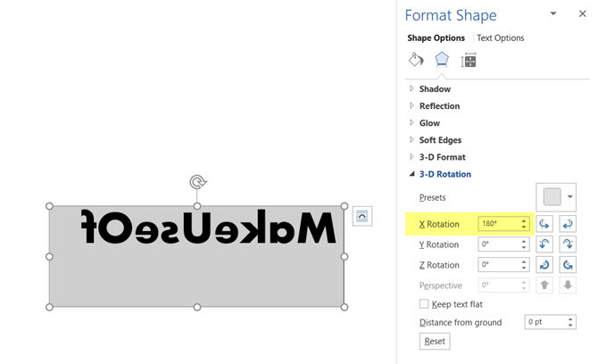This screenshot has width=598, height=364.
Task: Close the Format Shape pane
Action: [582, 13]
